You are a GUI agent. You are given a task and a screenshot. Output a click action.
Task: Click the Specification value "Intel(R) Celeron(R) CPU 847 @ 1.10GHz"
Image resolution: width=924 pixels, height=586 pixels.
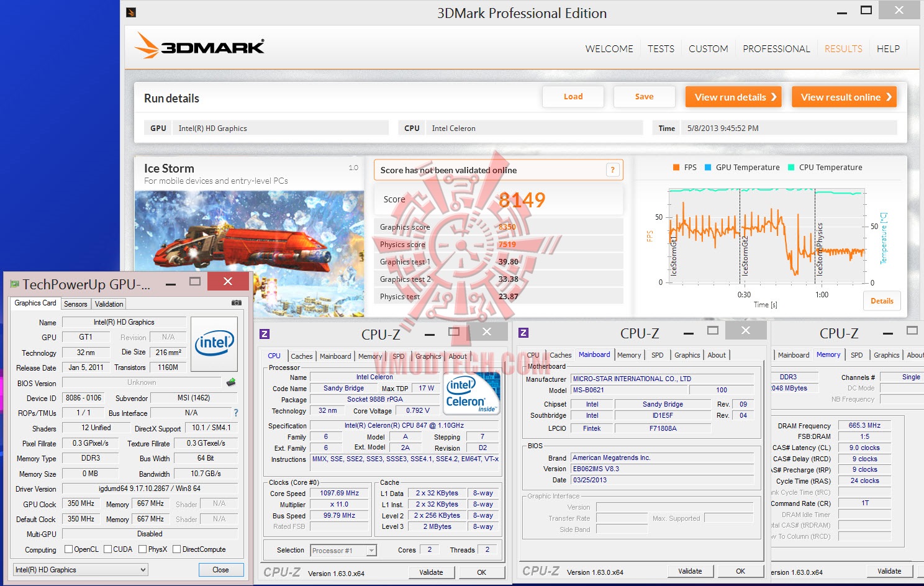click(404, 426)
